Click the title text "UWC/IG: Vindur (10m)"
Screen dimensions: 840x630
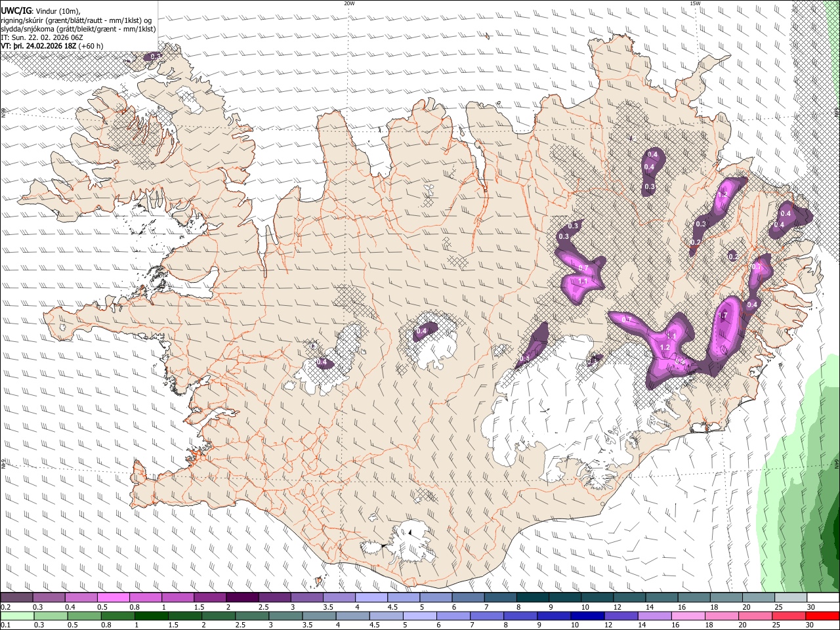[x=41, y=10]
